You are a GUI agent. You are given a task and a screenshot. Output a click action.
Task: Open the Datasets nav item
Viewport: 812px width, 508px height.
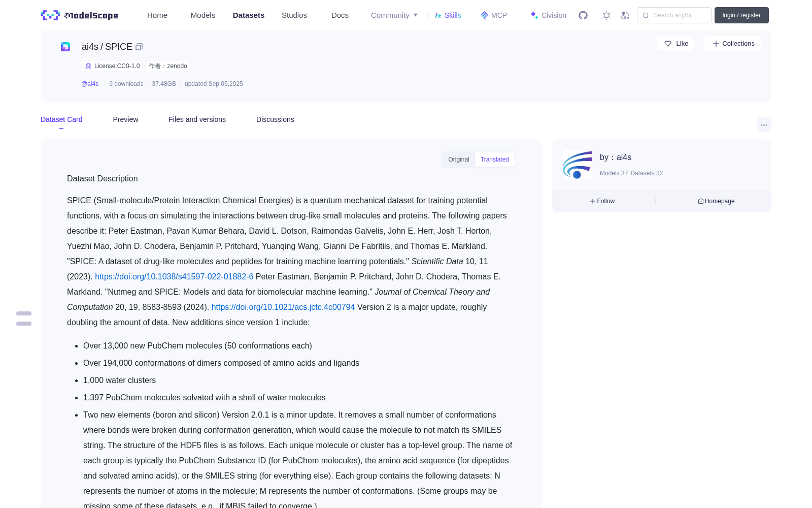(x=249, y=15)
